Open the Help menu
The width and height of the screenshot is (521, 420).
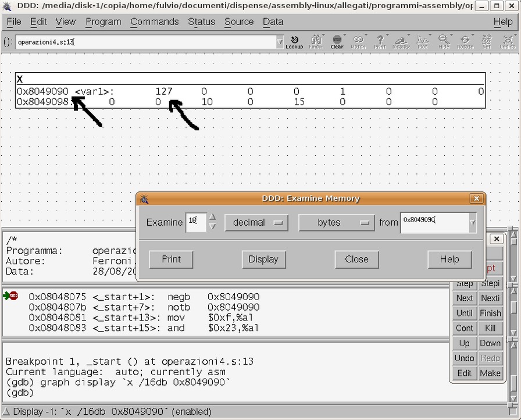[503, 22]
